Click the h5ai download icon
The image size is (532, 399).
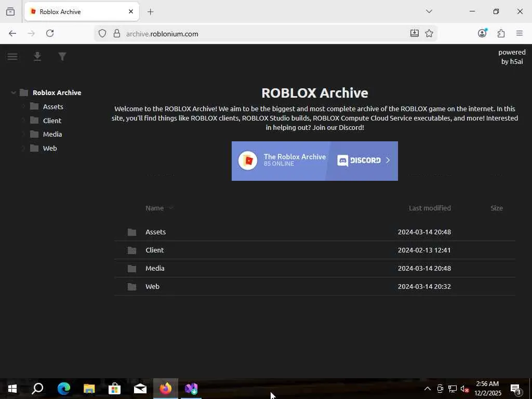pyautogui.click(x=37, y=56)
